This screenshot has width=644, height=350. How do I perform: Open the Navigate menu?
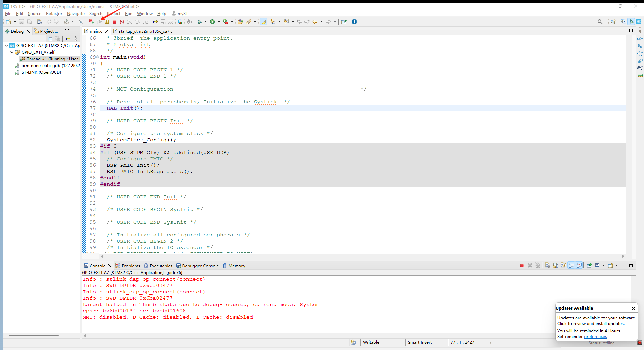click(75, 14)
